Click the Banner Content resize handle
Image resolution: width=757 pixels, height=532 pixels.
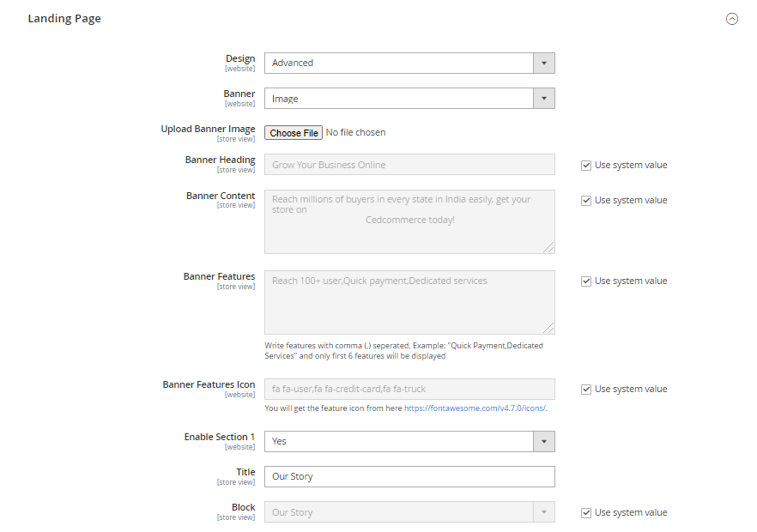click(x=548, y=247)
